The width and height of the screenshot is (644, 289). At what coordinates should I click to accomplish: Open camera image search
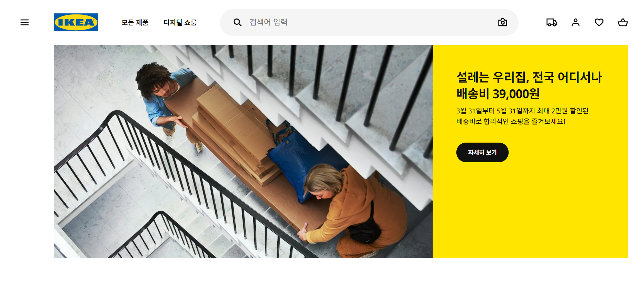click(x=502, y=22)
